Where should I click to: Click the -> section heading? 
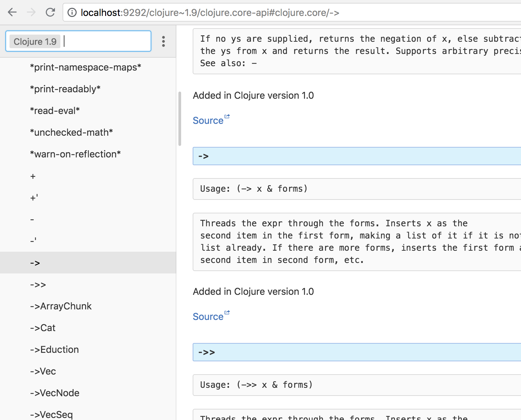coord(357,156)
